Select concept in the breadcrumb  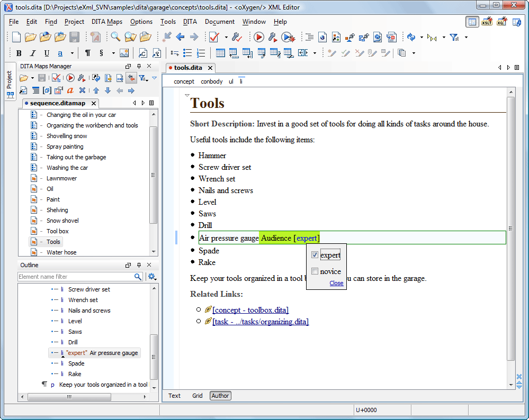[x=184, y=81]
